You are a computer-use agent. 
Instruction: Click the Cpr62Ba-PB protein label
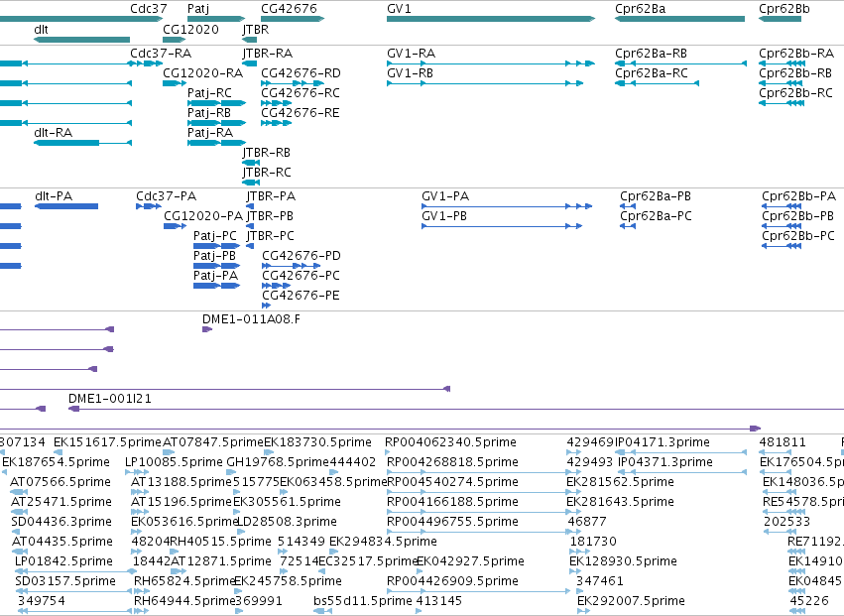click(656, 196)
